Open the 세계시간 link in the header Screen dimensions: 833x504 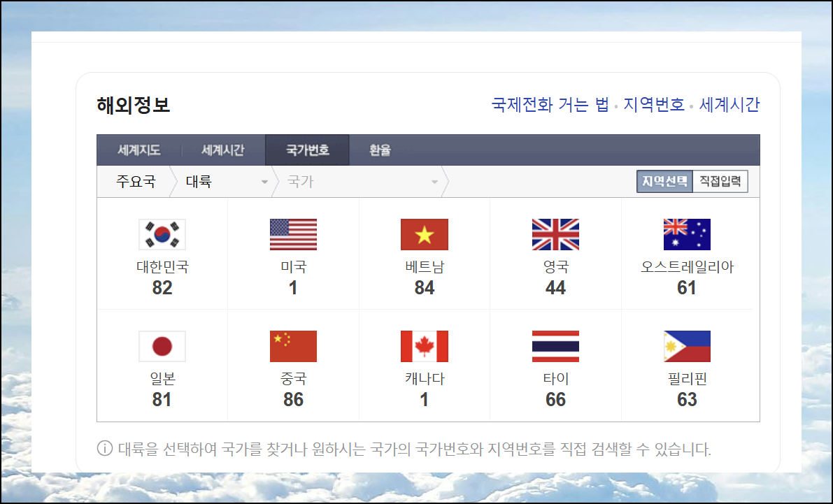point(729,105)
